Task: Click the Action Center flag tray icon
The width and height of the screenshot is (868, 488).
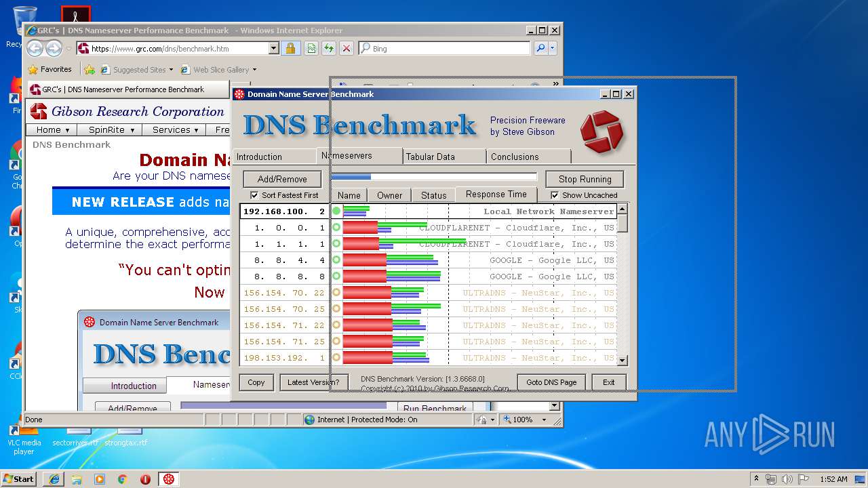Action: click(x=803, y=479)
